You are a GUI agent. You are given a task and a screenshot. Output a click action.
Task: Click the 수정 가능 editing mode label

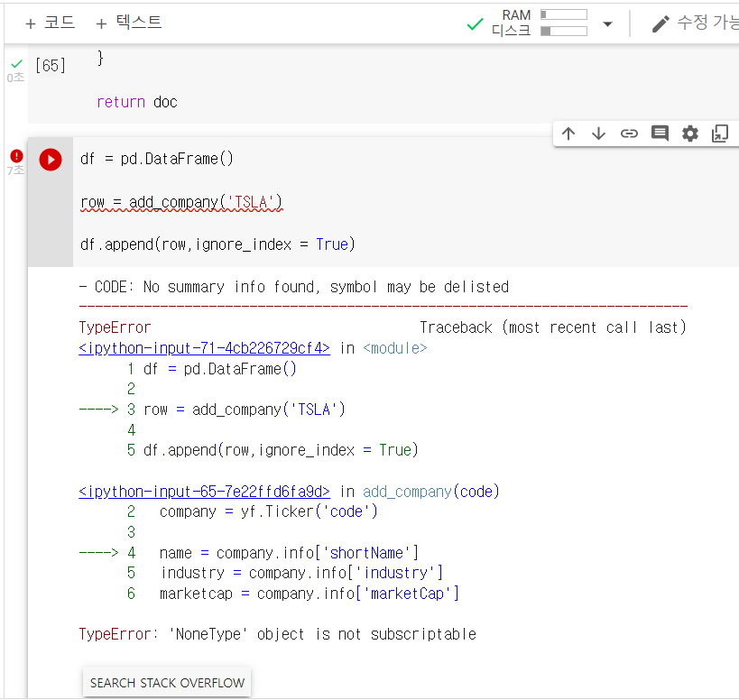pos(707,23)
